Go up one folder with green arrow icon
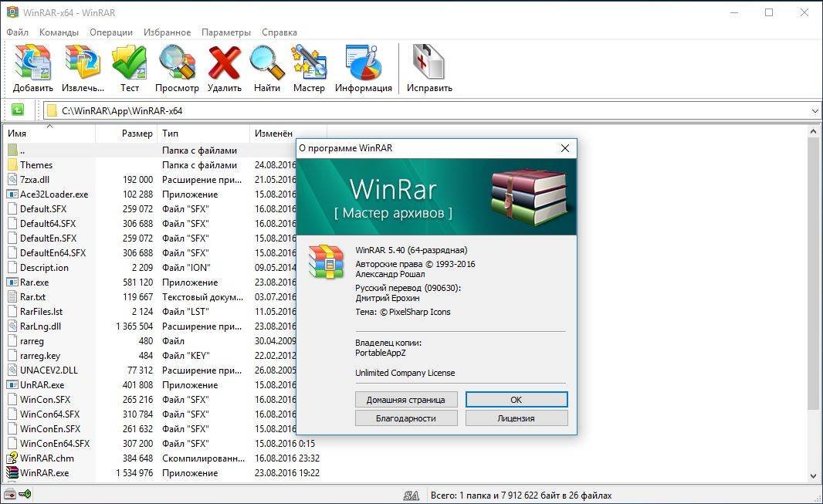The width and height of the screenshot is (823, 504). [17, 110]
